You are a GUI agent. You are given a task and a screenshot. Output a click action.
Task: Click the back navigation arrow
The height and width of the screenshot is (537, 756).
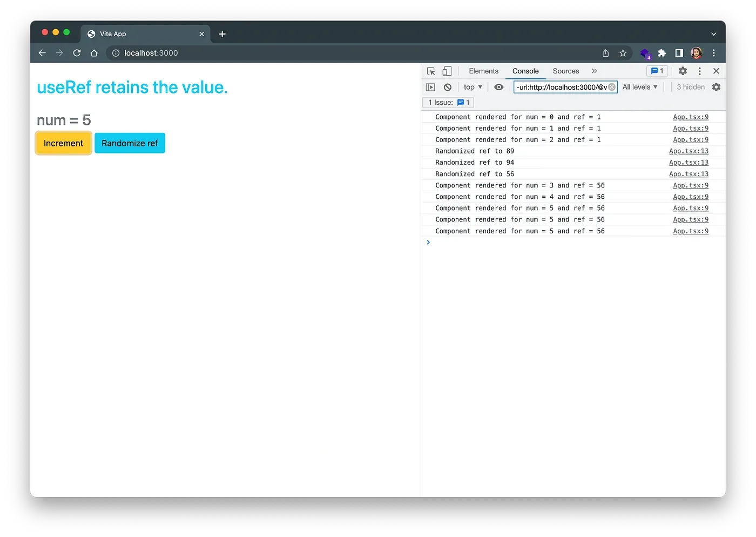pyautogui.click(x=42, y=53)
